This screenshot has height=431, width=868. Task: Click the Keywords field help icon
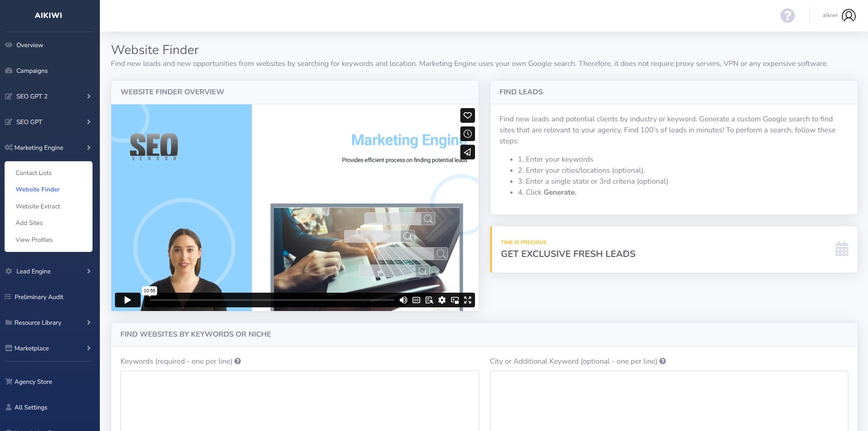point(238,361)
